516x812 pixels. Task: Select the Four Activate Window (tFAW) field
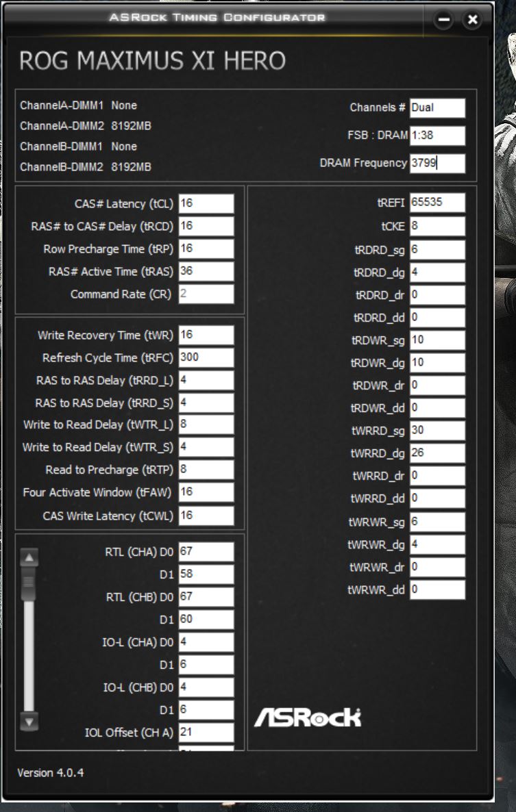pos(206,492)
